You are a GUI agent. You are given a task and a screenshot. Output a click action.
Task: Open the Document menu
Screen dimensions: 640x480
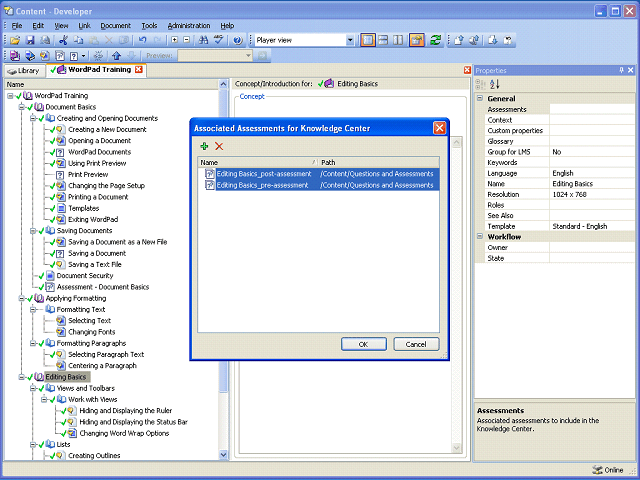(116, 26)
